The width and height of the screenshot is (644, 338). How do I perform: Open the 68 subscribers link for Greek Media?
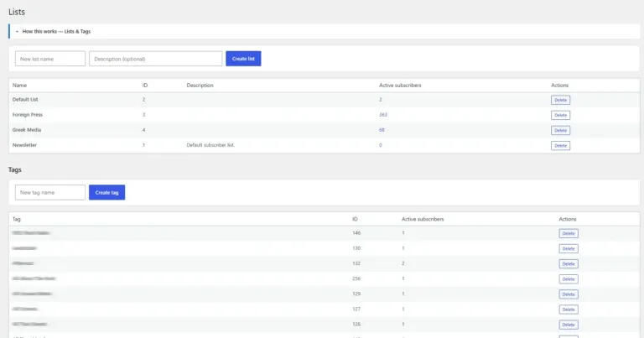[382, 130]
